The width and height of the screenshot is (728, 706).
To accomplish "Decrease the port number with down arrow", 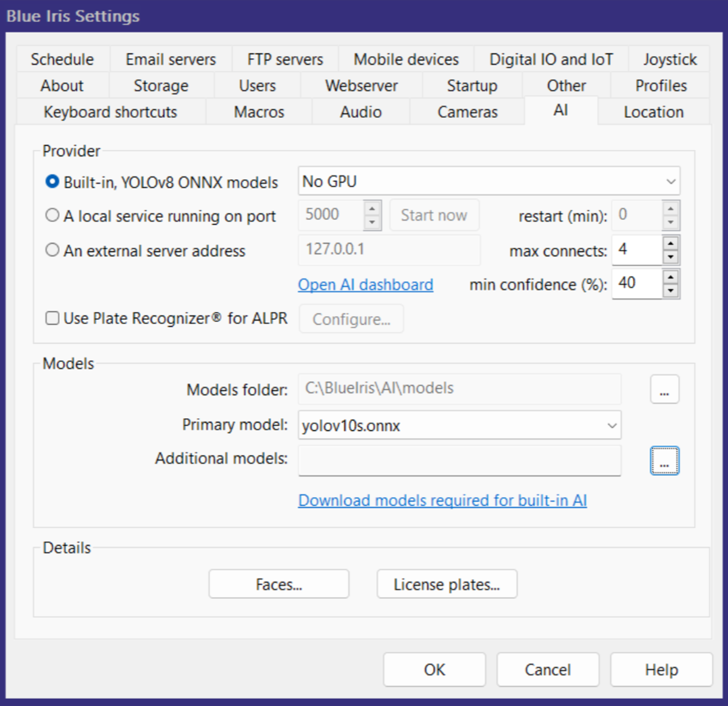I will click(x=372, y=223).
